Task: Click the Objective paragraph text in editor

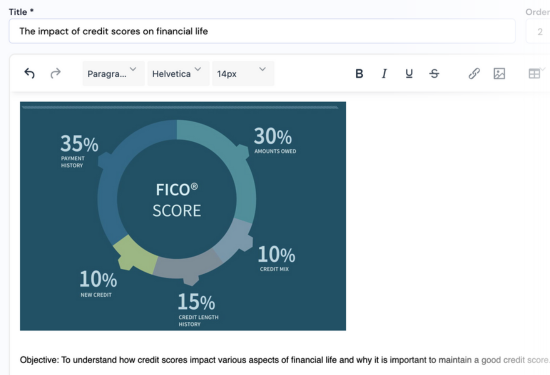Action: coord(284,360)
